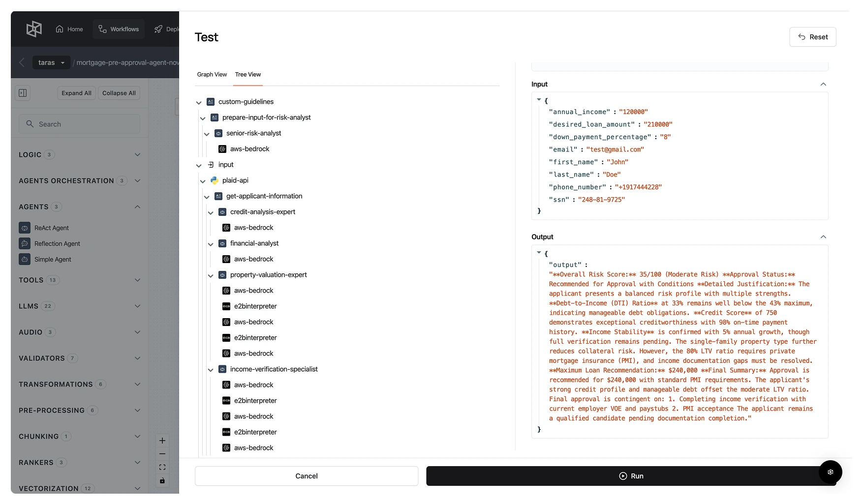
Task: Select the ReAct Agent item
Action: 45,228
